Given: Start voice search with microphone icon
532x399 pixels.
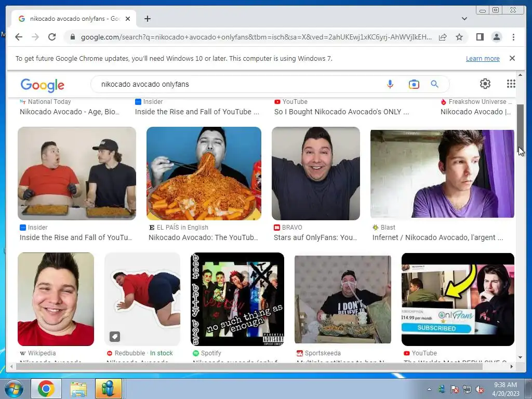Looking at the screenshot, I should 390,84.
